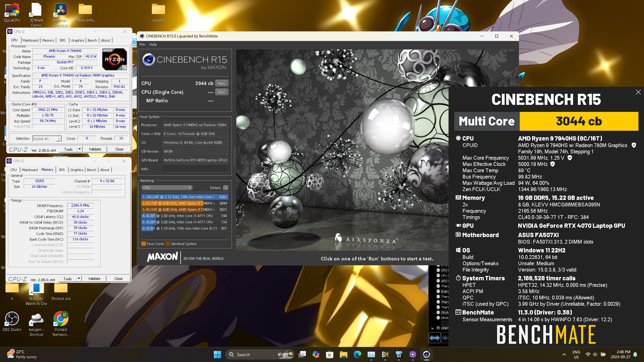This screenshot has height=362, width=644.
Task: Open the Nobody Wants to Die shortcut
Action: point(36,294)
